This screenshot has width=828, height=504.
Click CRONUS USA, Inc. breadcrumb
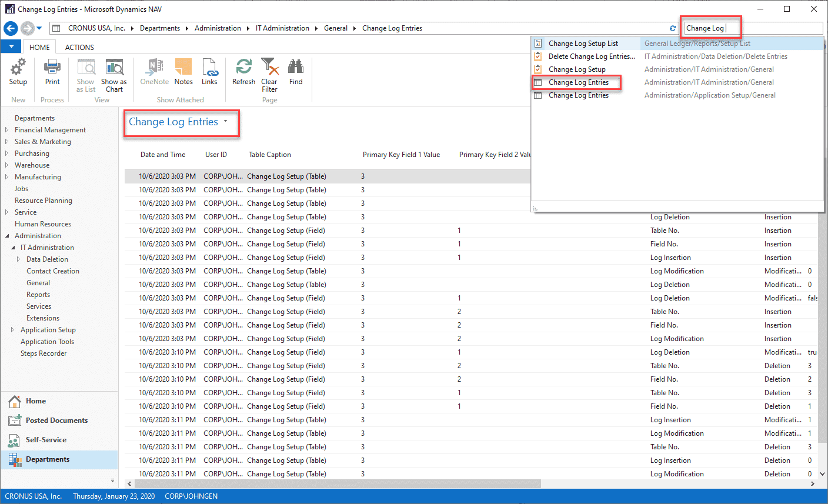pyautogui.click(x=96, y=28)
